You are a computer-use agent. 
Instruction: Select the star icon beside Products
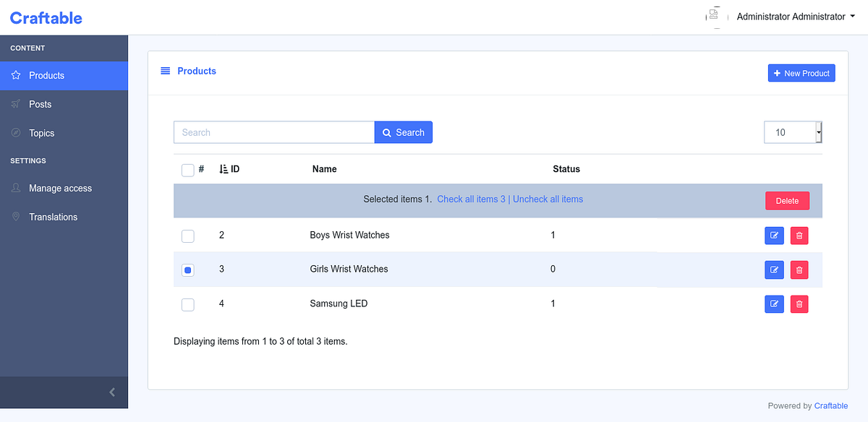click(x=16, y=75)
